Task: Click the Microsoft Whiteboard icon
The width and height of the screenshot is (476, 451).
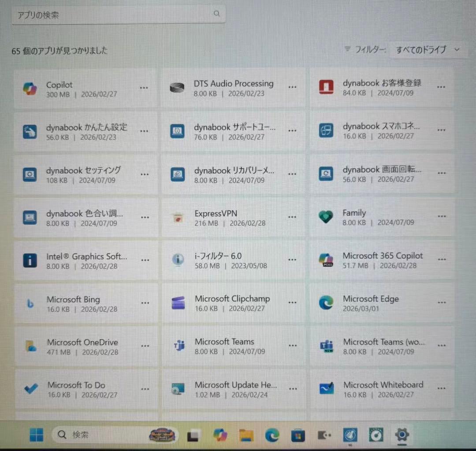Action: point(327,388)
